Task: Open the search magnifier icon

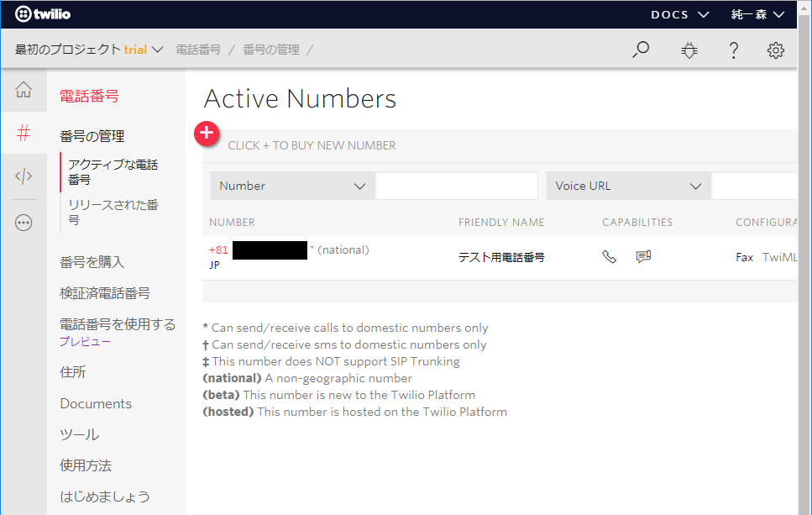Action: (x=641, y=50)
